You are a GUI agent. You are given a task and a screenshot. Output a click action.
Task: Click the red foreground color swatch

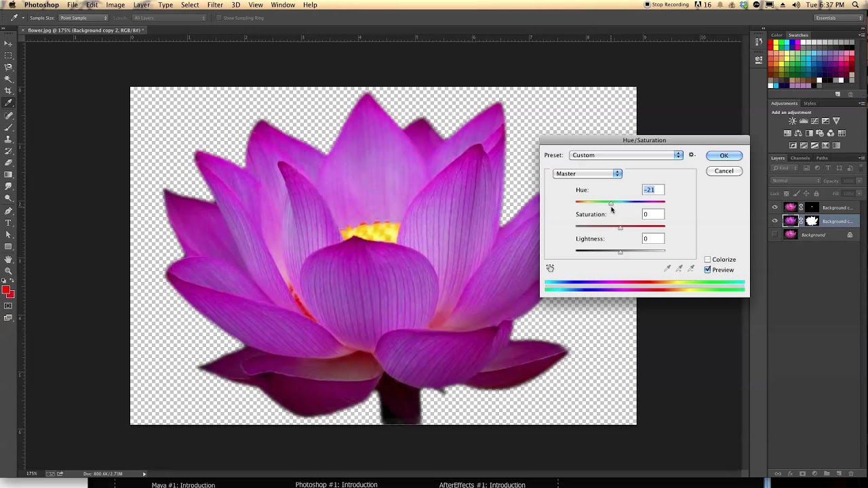click(x=6, y=291)
